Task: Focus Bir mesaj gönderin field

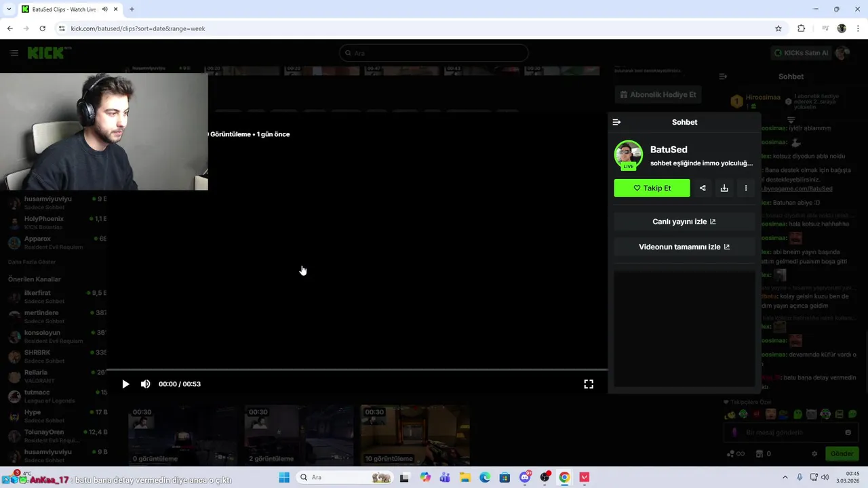Action: pyautogui.click(x=791, y=432)
